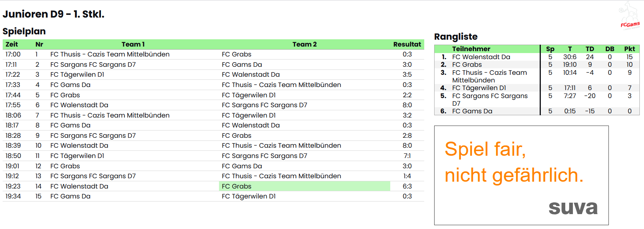The image size is (644, 229).
Task: Click the TD column header in Rangliste
Action: point(589,49)
